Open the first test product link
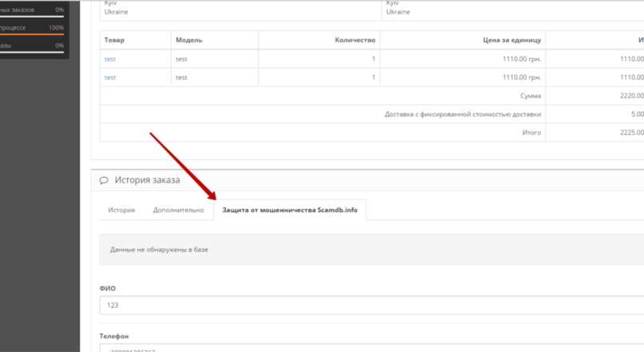644x352 pixels. (110, 59)
